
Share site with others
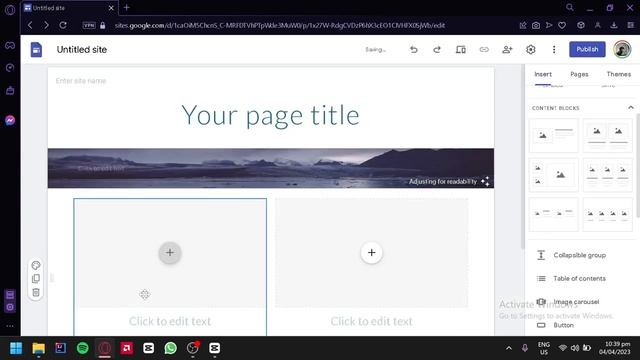pos(507,49)
